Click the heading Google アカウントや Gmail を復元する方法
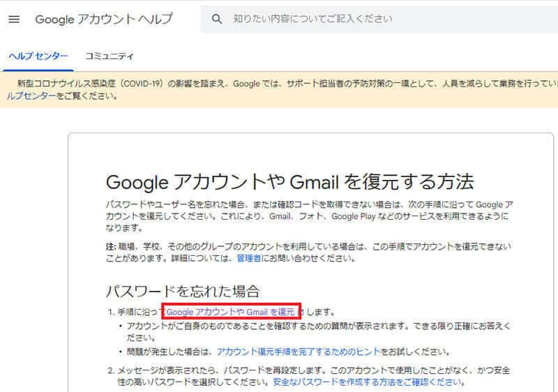The height and width of the screenshot is (392, 558). click(290, 182)
